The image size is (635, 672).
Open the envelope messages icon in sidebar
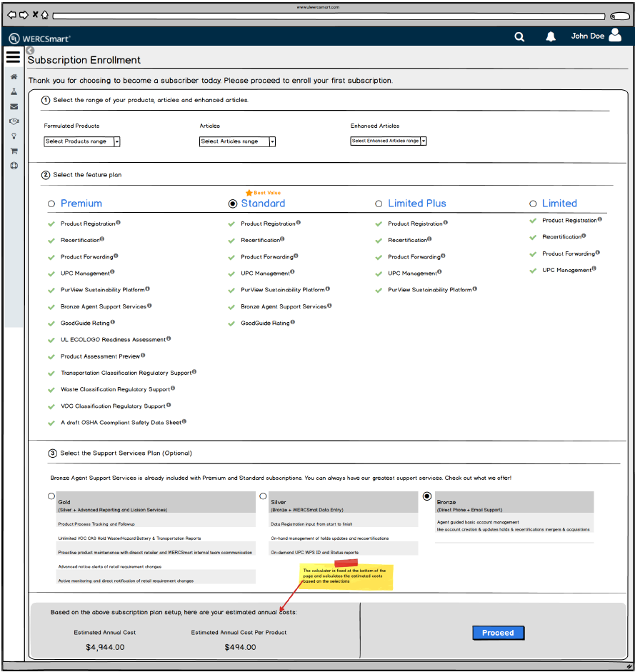(x=14, y=106)
